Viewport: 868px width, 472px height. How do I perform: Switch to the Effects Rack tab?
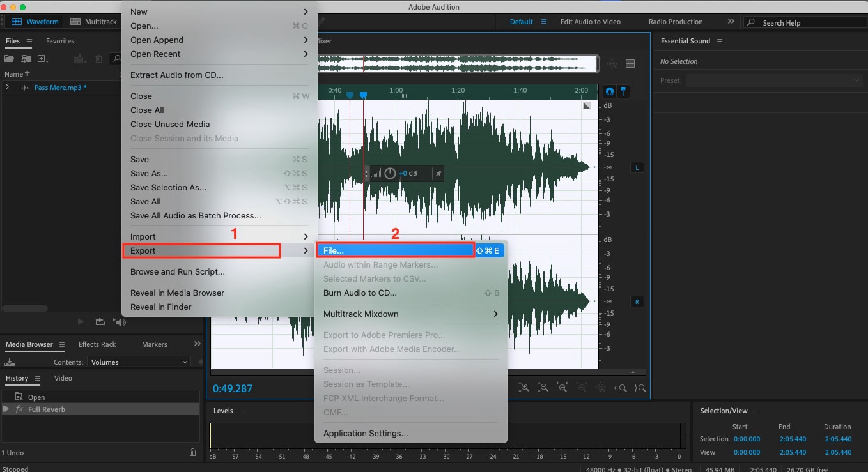click(97, 344)
